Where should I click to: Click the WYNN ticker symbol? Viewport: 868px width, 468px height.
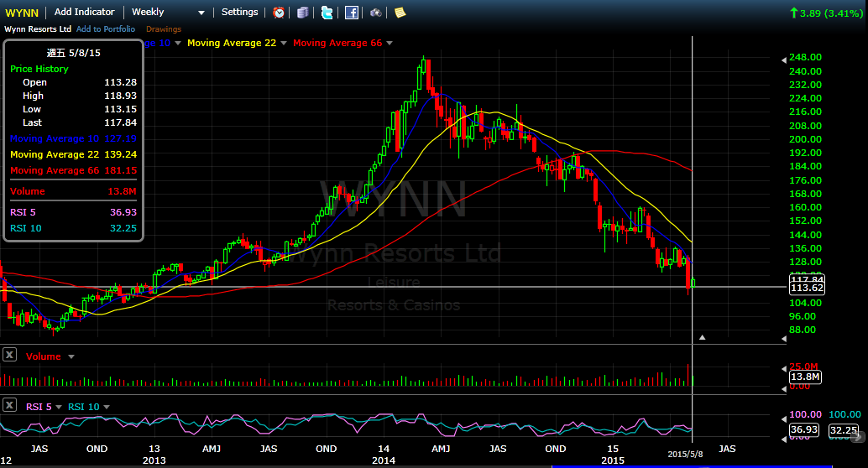[x=22, y=13]
